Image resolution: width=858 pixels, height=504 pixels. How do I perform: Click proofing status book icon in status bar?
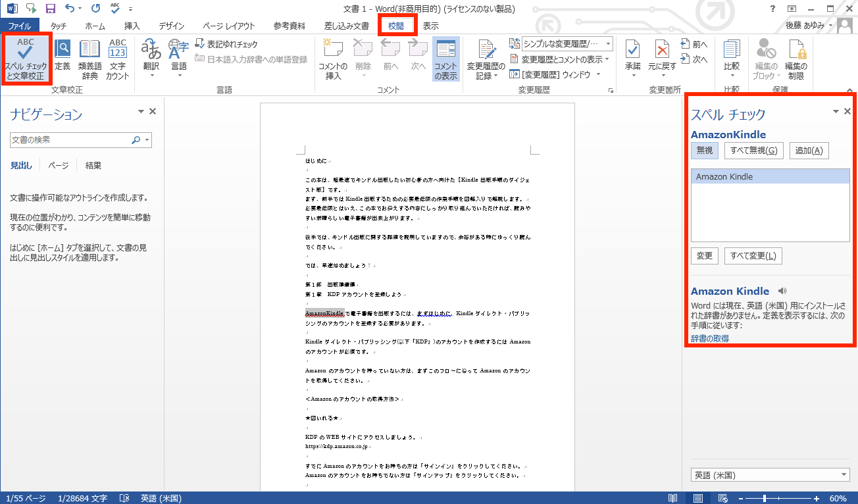pyautogui.click(x=125, y=498)
